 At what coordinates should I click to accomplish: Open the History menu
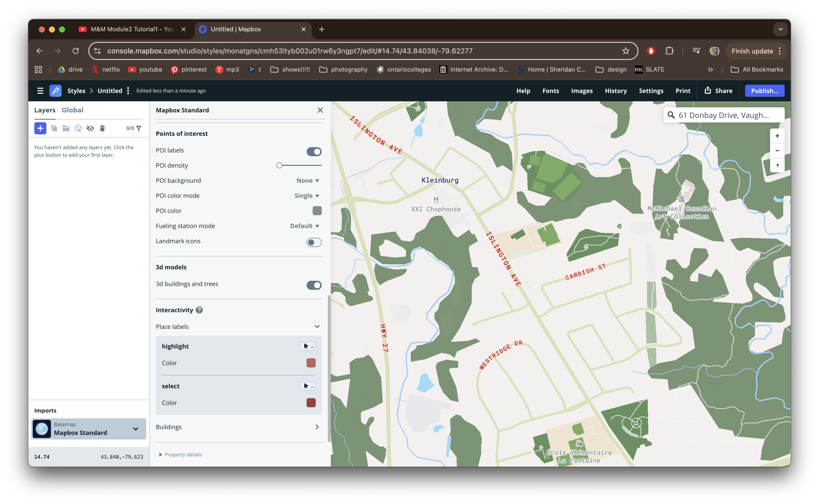click(616, 90)
